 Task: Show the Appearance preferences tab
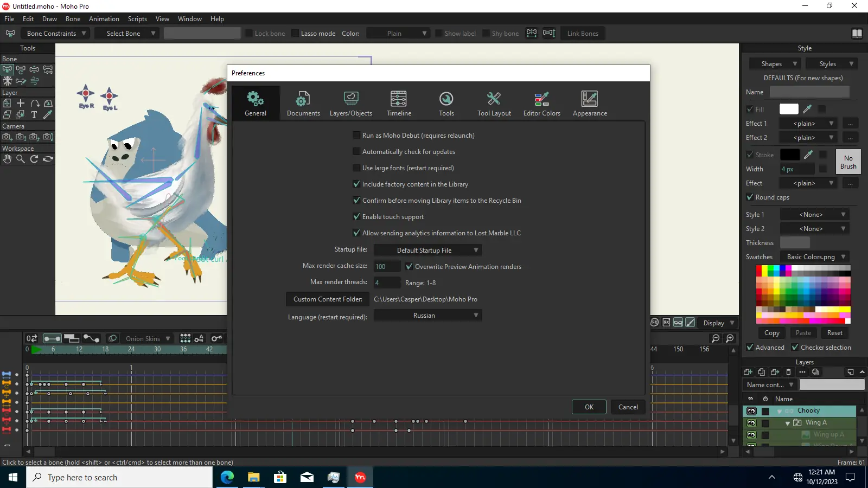tap(590, 103)
